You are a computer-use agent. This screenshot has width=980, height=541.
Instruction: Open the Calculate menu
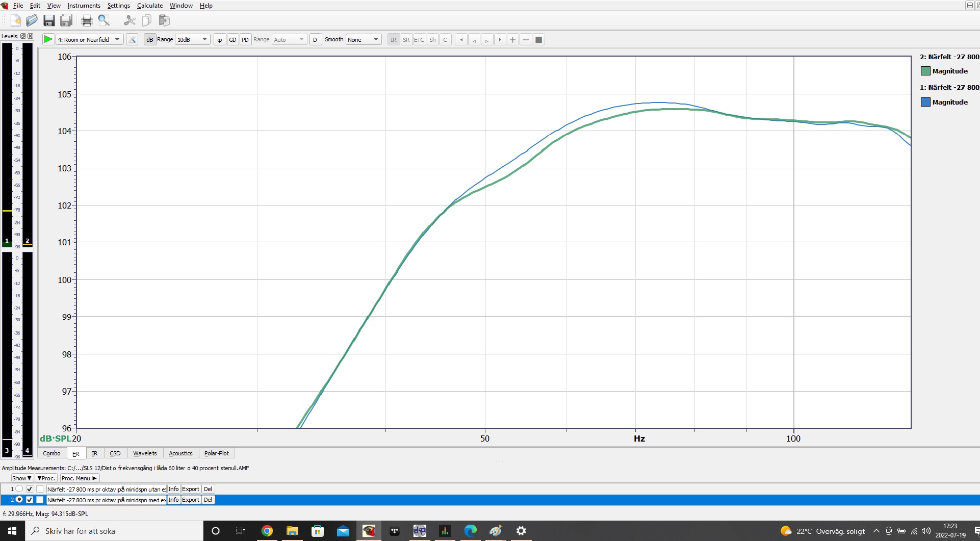[150, 6]
